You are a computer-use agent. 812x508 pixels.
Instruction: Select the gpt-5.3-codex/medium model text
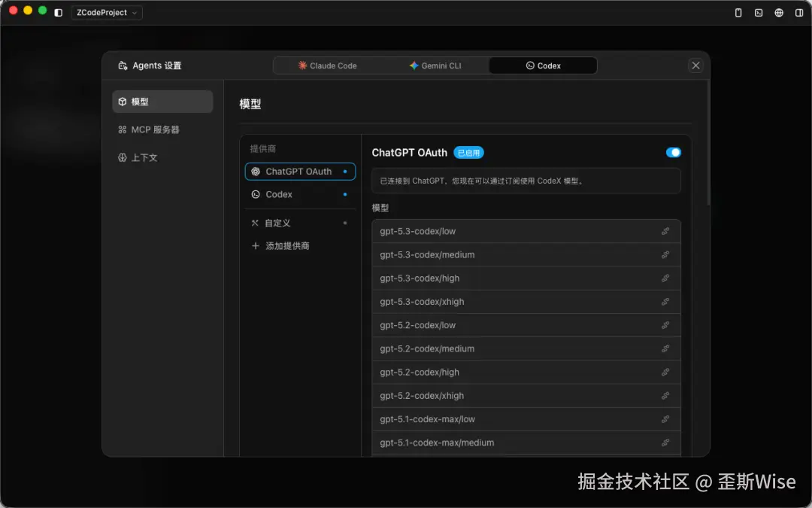pyautogui.click(x=427, y=254)
